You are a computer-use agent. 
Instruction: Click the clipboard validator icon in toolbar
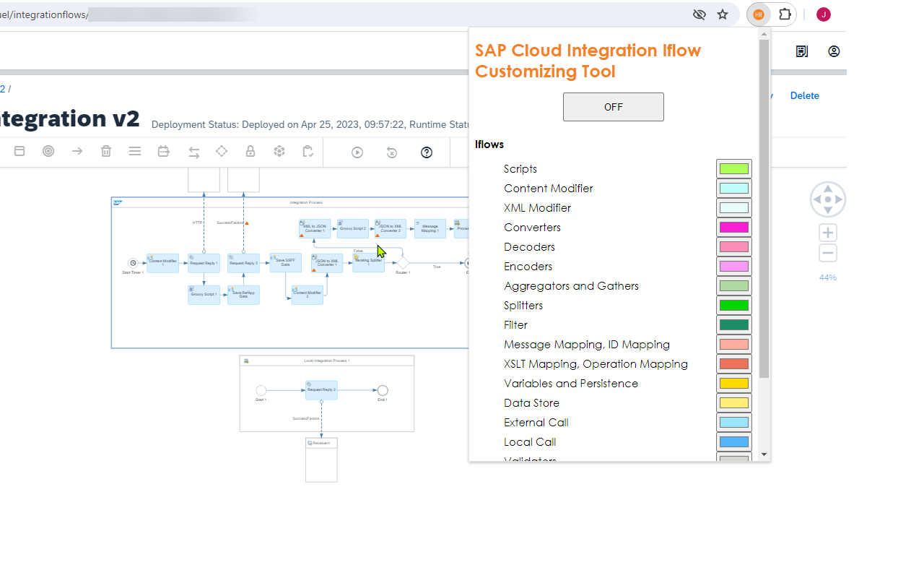click(x=308, y=152)
